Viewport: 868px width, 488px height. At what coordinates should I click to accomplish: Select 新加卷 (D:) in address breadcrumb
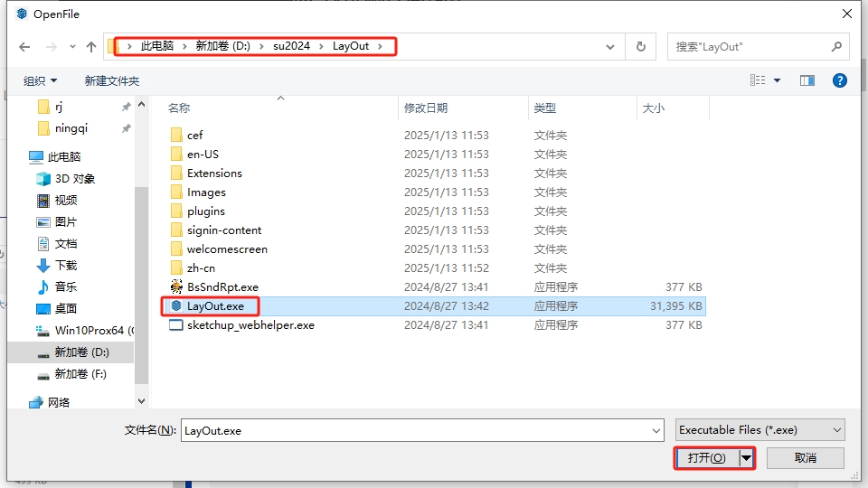click(223, 46)
